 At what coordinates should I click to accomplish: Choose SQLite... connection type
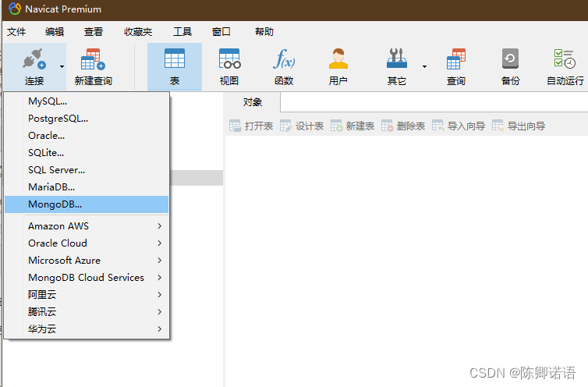(x=87, y=153)
